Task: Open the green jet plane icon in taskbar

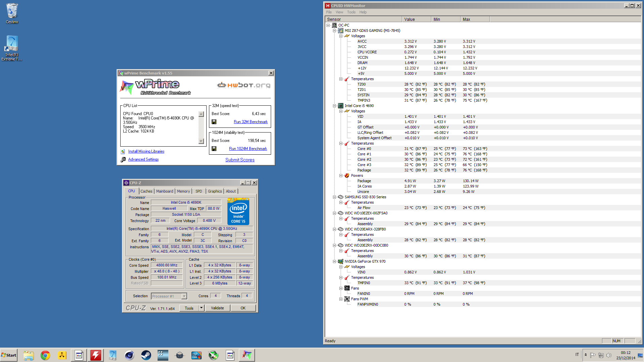Action: pyautogui.click(x=213, y=355)
